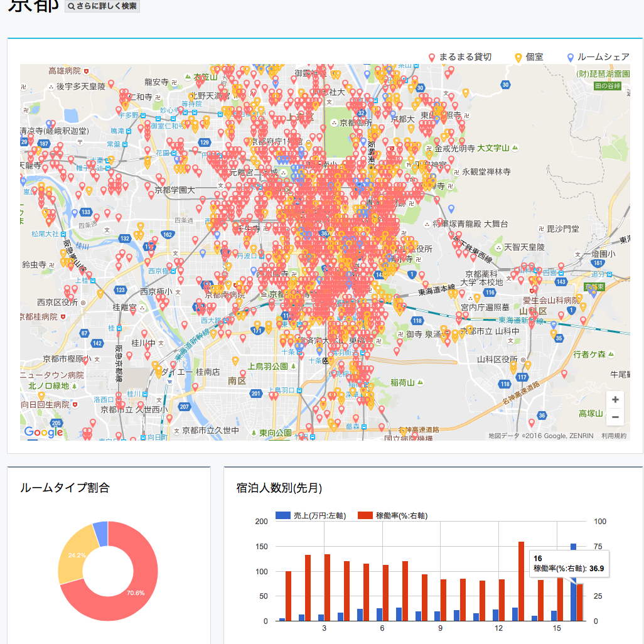Click the 毘沙門堂 map label

[x=562, y=228]
